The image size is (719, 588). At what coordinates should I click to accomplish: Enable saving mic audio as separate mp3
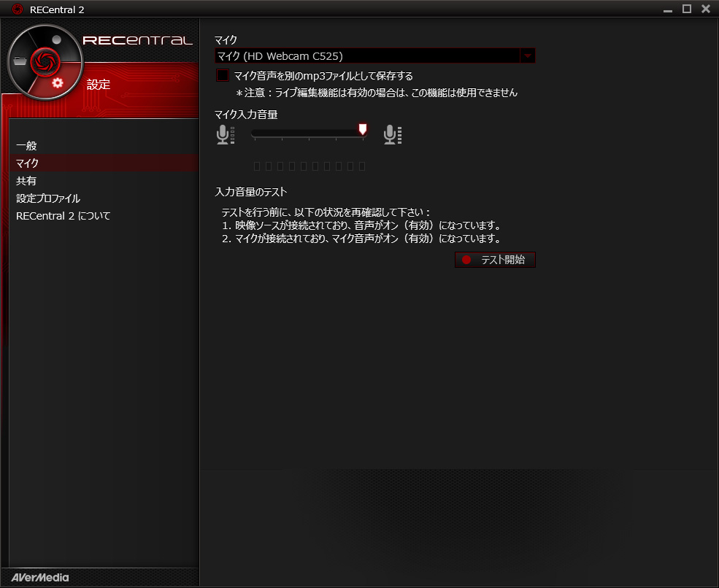pos(223,75)
